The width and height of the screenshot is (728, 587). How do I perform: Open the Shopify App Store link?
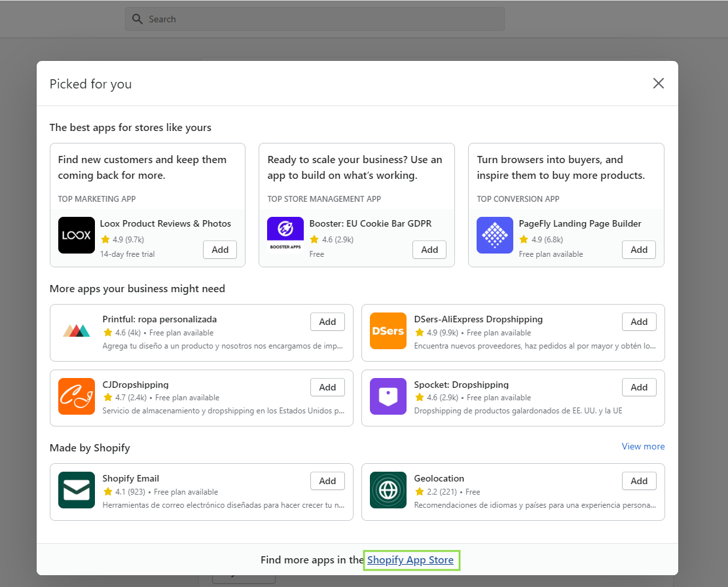pyautogui.click(x=410, y=560)
